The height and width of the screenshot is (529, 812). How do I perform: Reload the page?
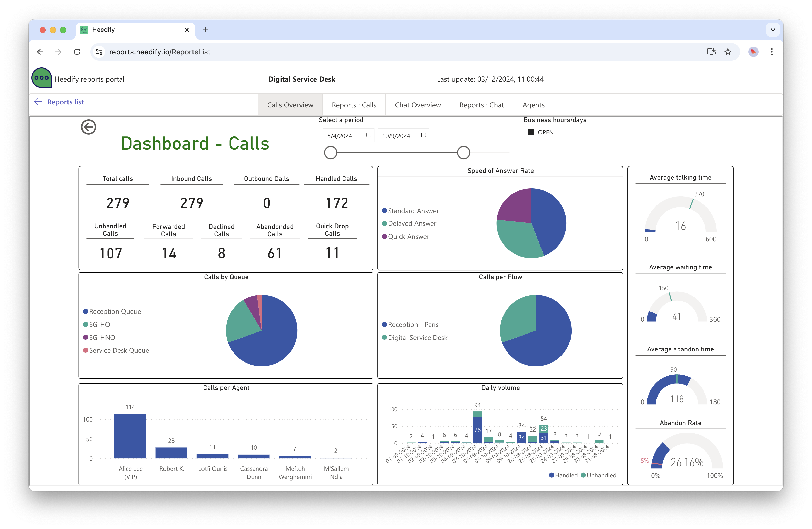77,52
